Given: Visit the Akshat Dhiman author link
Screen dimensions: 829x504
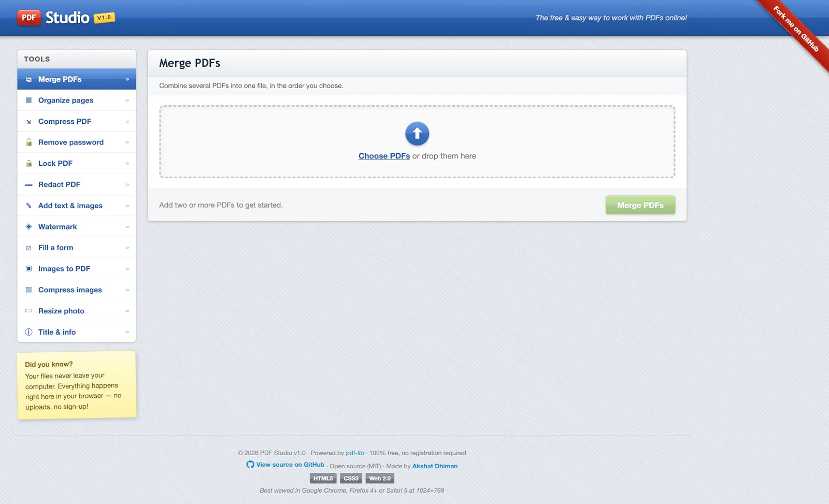Looking at the screenshot, I should (x=435, y=466).
